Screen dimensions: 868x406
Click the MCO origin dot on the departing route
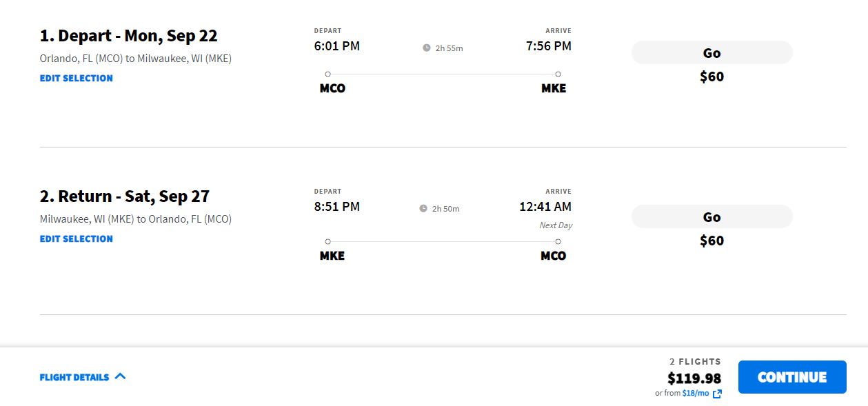coord(327,74)
